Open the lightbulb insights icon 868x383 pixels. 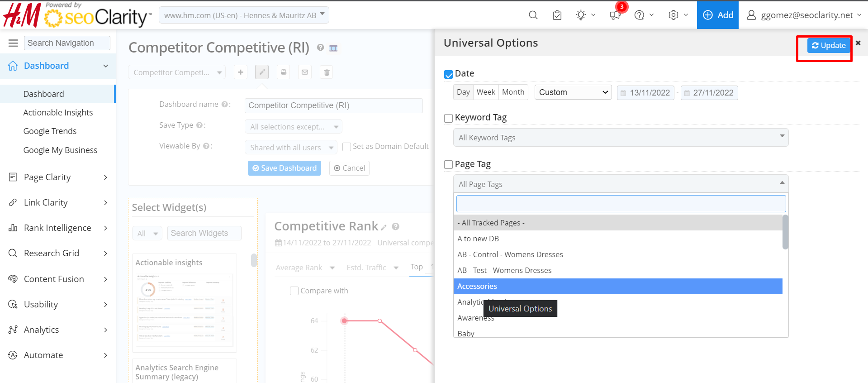581,15
